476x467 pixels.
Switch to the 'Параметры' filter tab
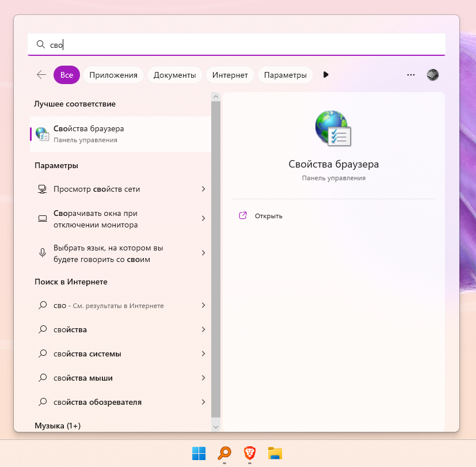tap(285, 75)
